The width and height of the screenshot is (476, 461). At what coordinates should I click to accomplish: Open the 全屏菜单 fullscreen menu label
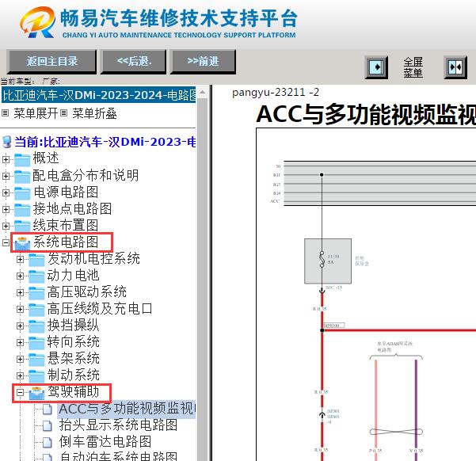[413, 67]
